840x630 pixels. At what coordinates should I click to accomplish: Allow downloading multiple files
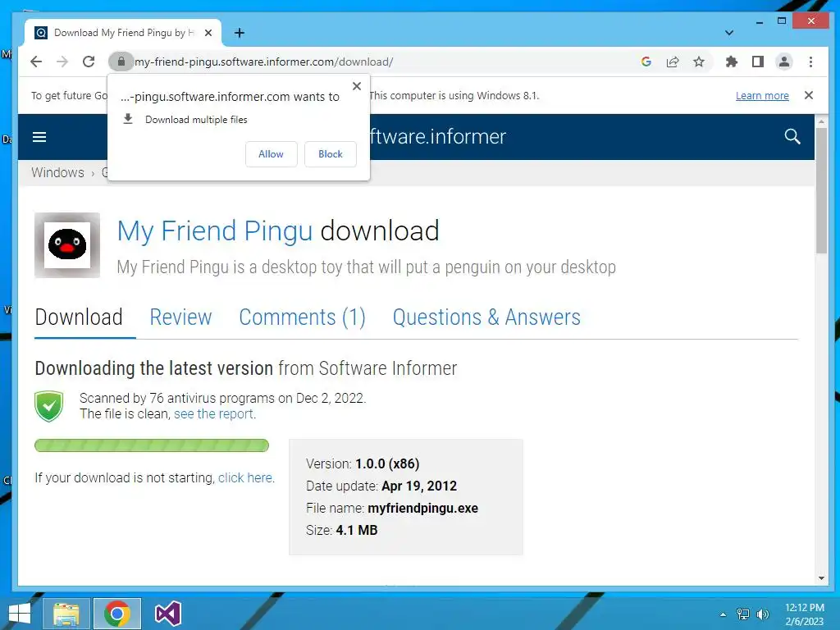(271, 154)
